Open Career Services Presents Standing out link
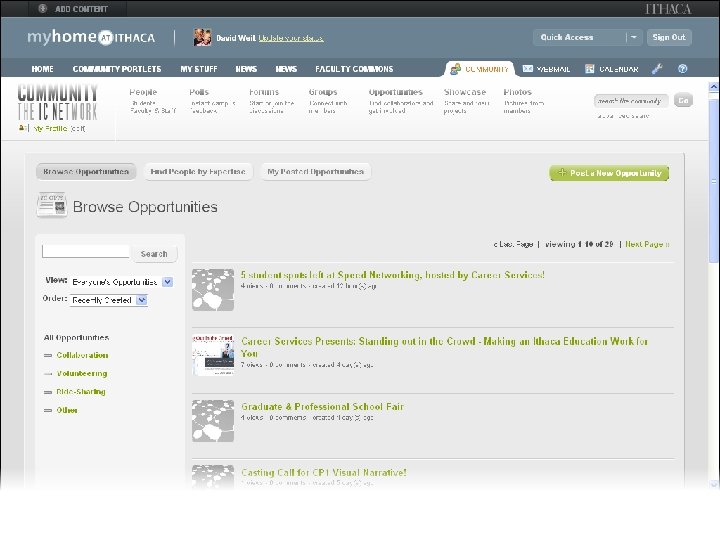 tap(444, 347)
